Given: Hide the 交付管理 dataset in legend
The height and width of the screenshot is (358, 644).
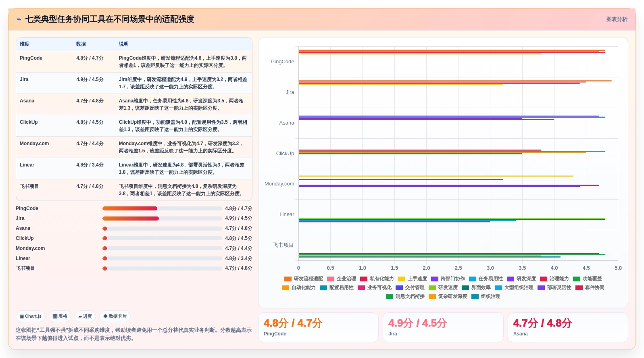Looking at the screenshot, I should pyautogui.click(x=410, y=288).
